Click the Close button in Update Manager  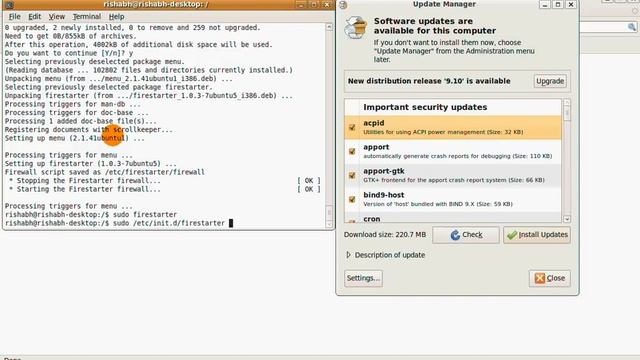(549, 278)
